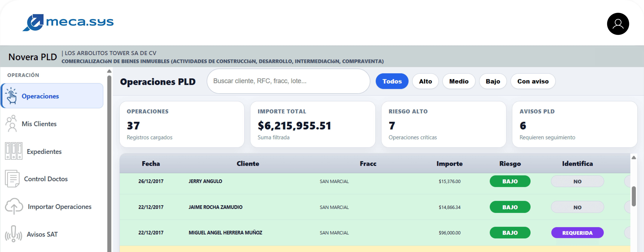Open the Expedientes section
This screenshot has width=644, height=252.
pyautogui.click(x=44, y=151)
